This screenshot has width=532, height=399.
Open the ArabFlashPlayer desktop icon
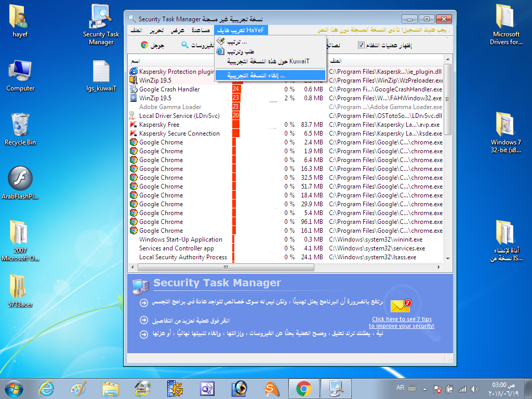pos(20,182)
